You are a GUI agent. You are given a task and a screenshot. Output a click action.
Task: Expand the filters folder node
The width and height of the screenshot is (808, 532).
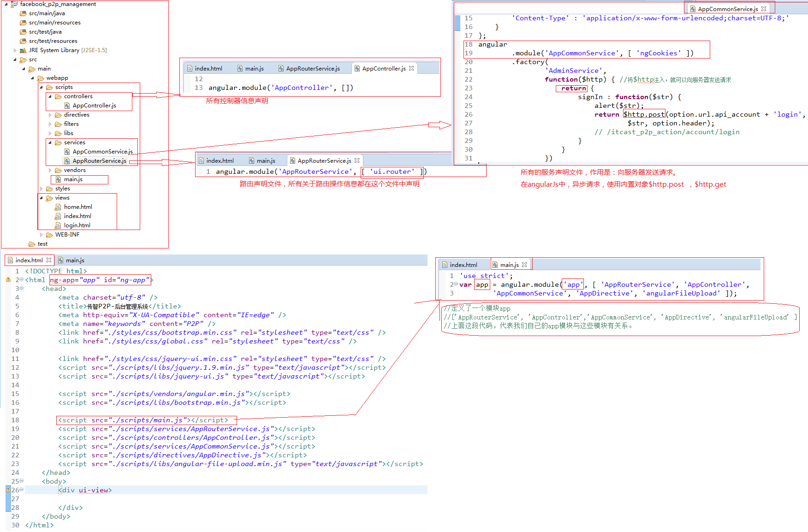point(50,124)
